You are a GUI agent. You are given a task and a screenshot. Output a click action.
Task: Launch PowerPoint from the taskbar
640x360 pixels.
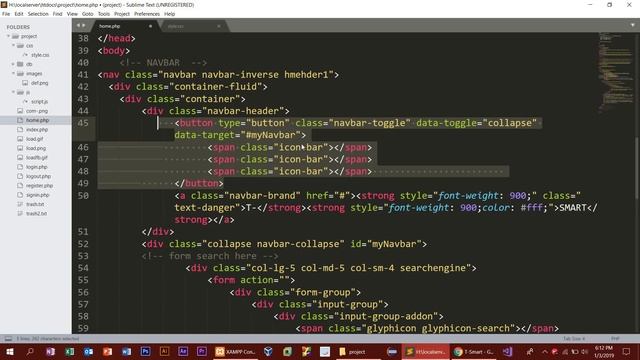107,351
